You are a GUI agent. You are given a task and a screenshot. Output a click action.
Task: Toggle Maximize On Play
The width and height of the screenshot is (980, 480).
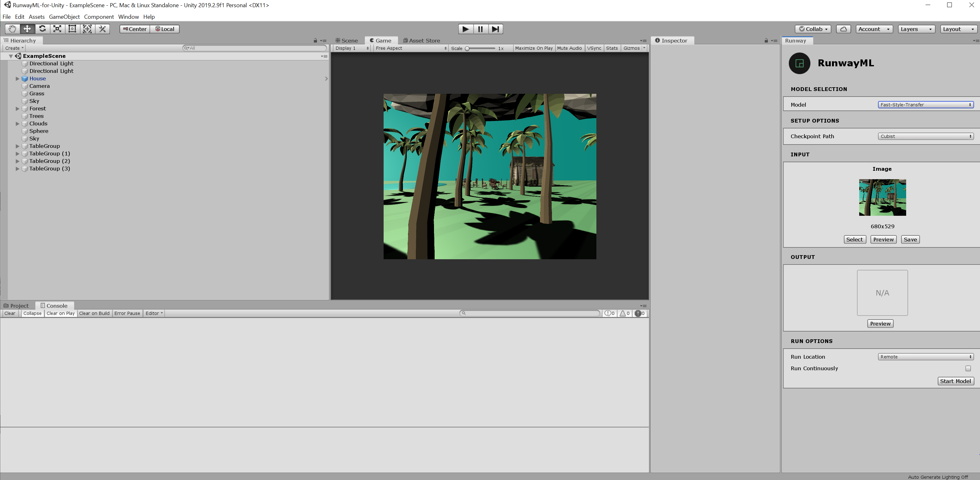[x=533, y=48]
